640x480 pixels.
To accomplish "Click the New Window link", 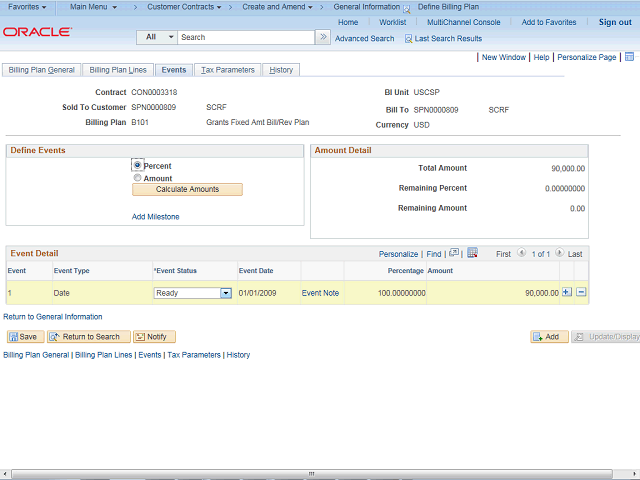I will 504,57.
